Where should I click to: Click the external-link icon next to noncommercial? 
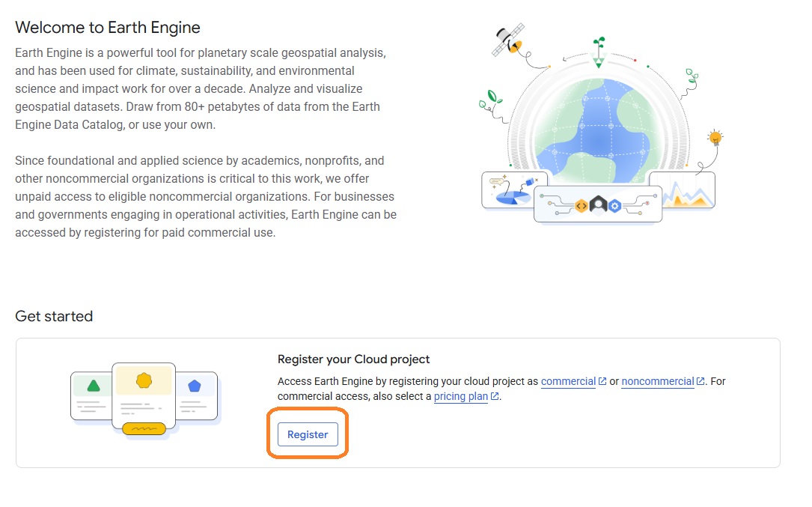tap(700, 381)
